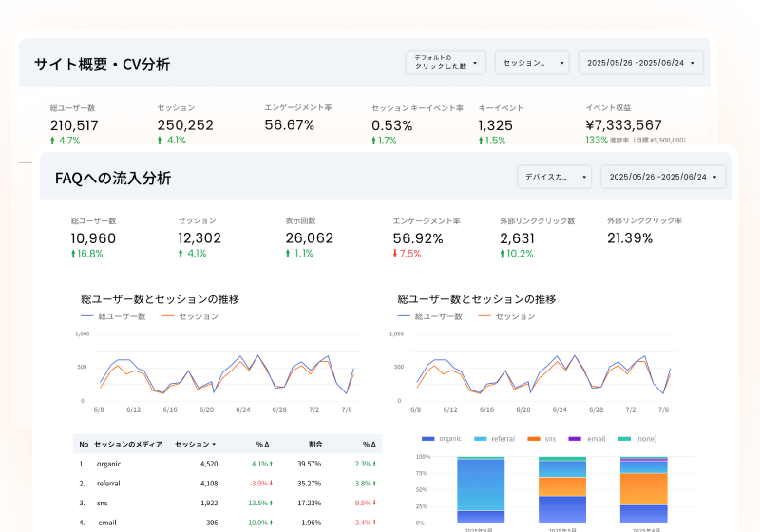
Task: Click the 割合 column header
Action: tap(315, 445)
